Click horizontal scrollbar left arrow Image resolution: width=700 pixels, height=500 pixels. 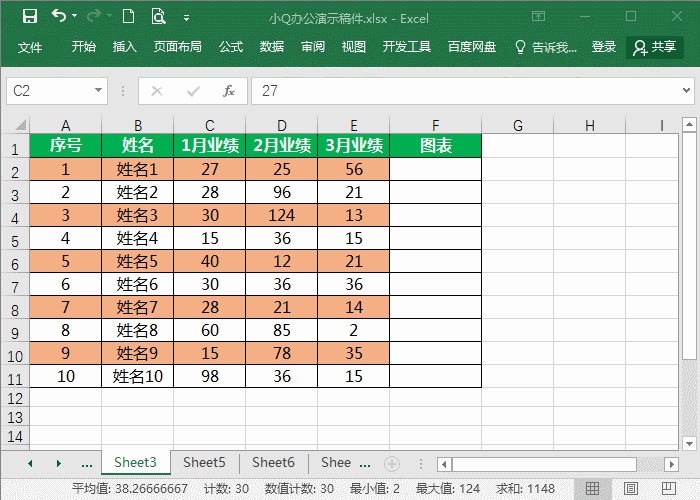(x=444, y=464)
